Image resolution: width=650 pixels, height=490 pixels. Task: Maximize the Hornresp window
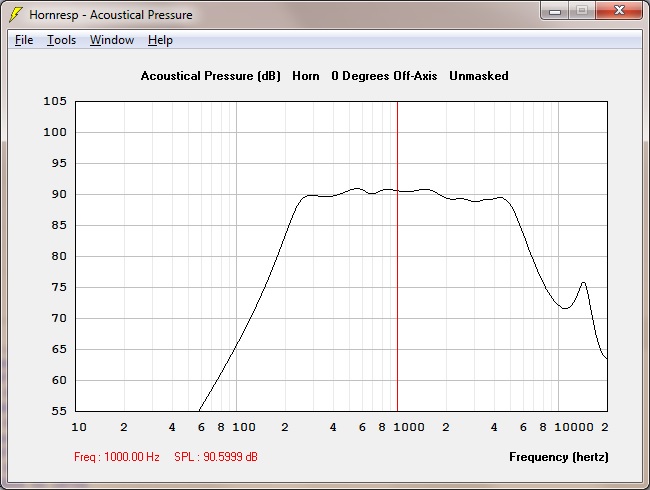click(x=582, y=10)
